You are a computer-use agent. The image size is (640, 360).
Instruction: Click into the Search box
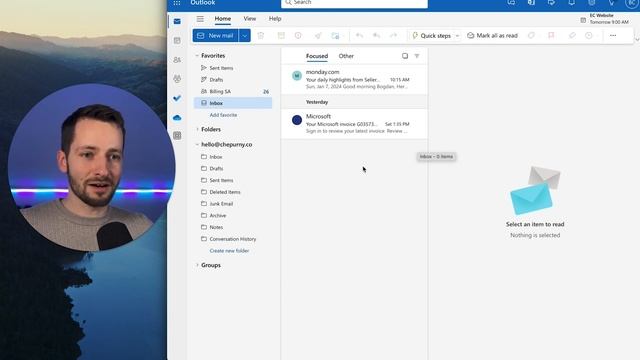click(x=354, y=3)
